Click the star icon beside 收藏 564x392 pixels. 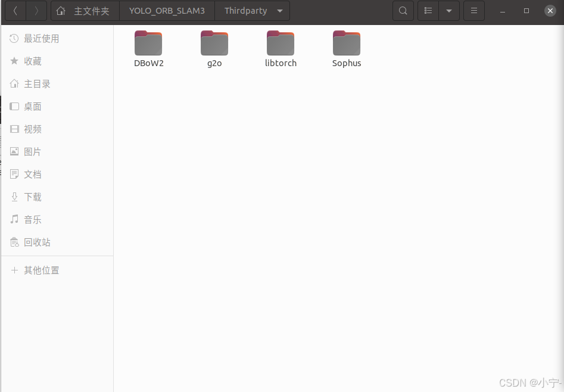click(14, 61)
